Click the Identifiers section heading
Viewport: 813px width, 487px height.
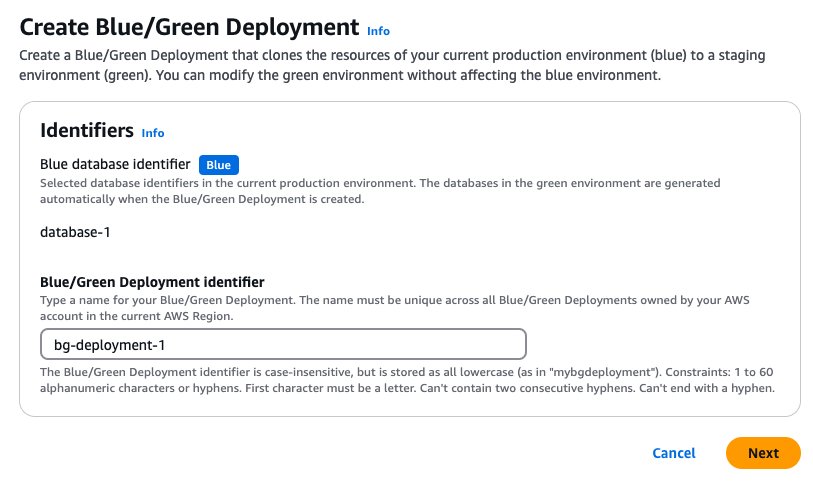tap(87, 130)
